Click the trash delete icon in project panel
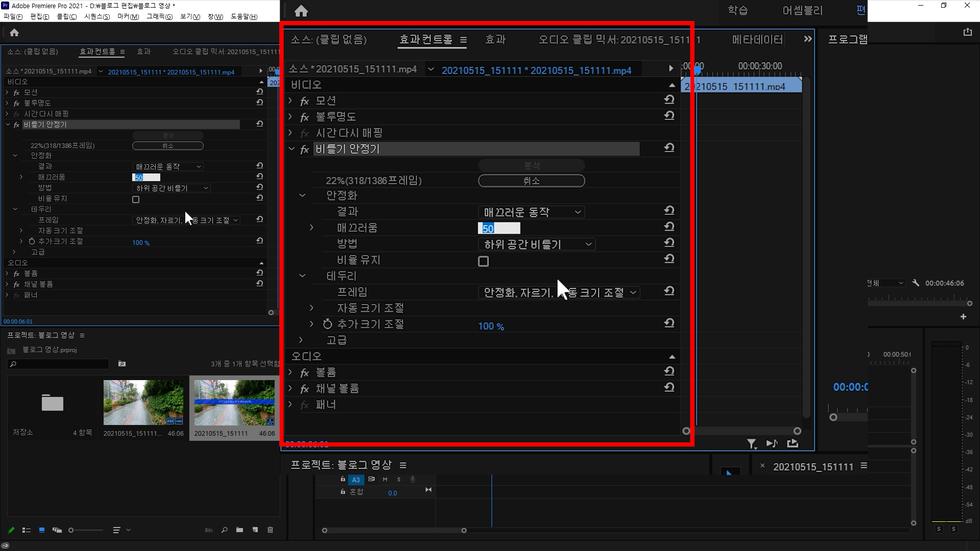This screenshot has width=980, height=551. (x=270, y=530)
